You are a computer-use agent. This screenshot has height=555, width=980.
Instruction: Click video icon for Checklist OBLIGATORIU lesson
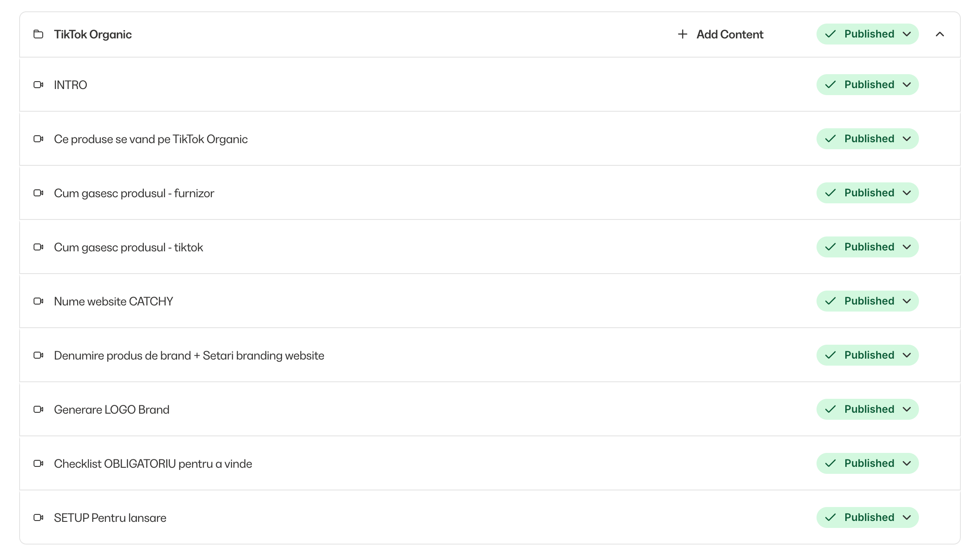[38, 463]
